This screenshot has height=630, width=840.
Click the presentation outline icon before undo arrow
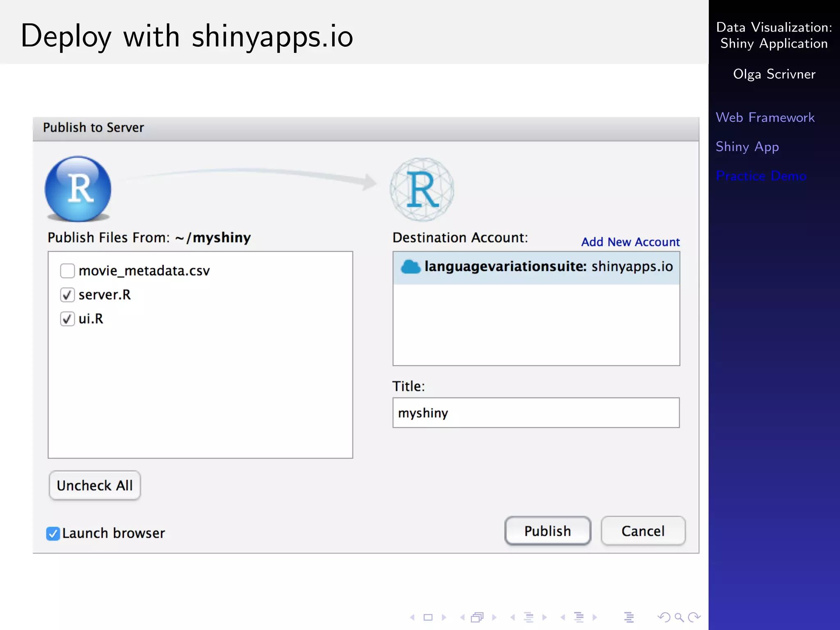(x=629, y=617)
